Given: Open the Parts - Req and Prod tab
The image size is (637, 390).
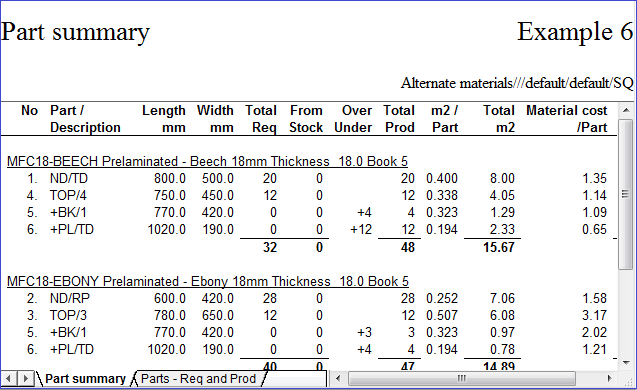Looking at the screenshot, I should tap(198, 379).
